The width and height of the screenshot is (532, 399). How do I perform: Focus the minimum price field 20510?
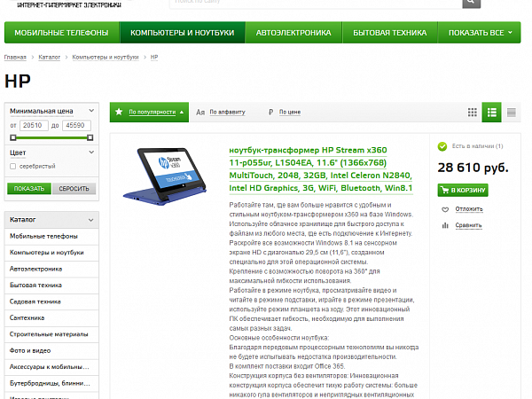point(34,126)
